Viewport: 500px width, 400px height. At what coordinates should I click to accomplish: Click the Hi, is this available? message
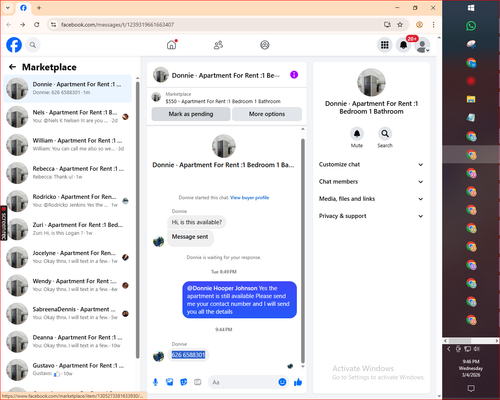pyautogui.click(x=197, y=222)
